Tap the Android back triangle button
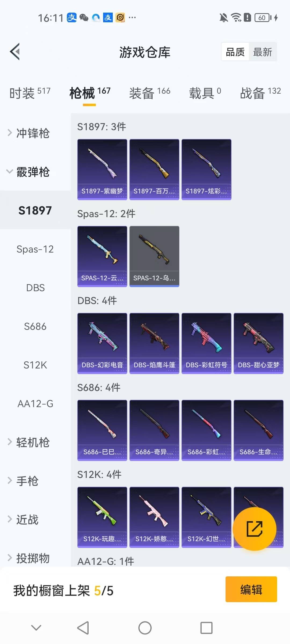290x644 pixels. pyautogui.click(x=83, y=628)
